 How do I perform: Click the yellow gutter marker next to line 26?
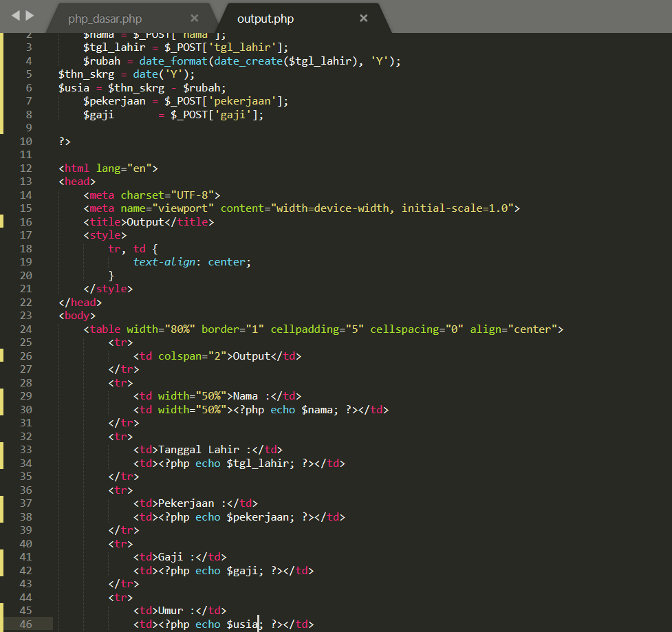click(x=3, y=356)
